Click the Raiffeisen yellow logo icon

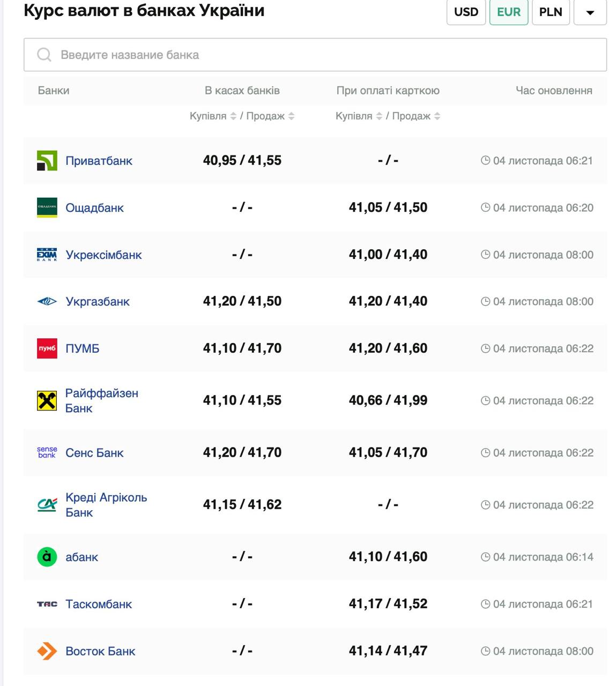[x=47, y=400]
